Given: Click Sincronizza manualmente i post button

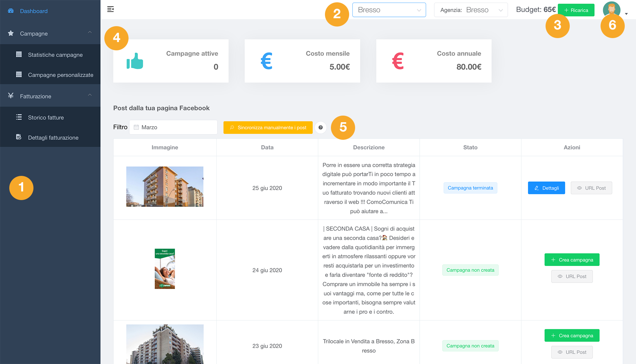Looking at the screenshot, I should [268, 128].
